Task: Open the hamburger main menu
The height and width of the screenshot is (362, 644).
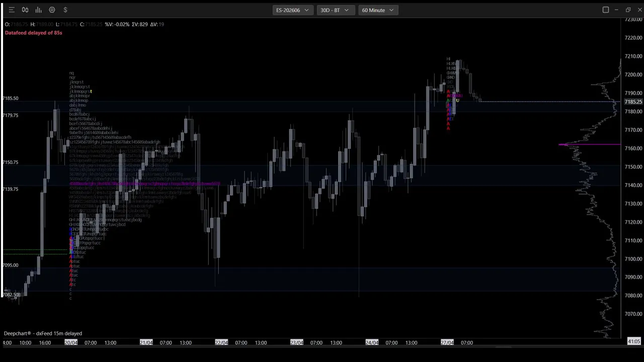Action: click(x=12, y=10)
